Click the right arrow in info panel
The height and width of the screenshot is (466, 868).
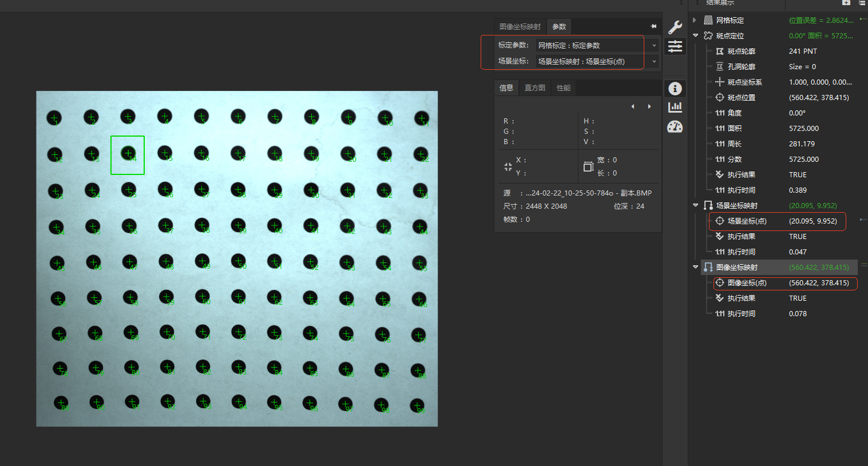649,106
